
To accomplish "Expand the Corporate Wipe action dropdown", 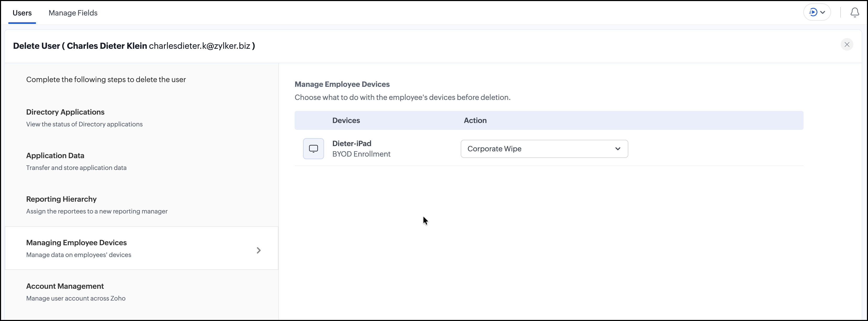I will [x=544, y=149].
